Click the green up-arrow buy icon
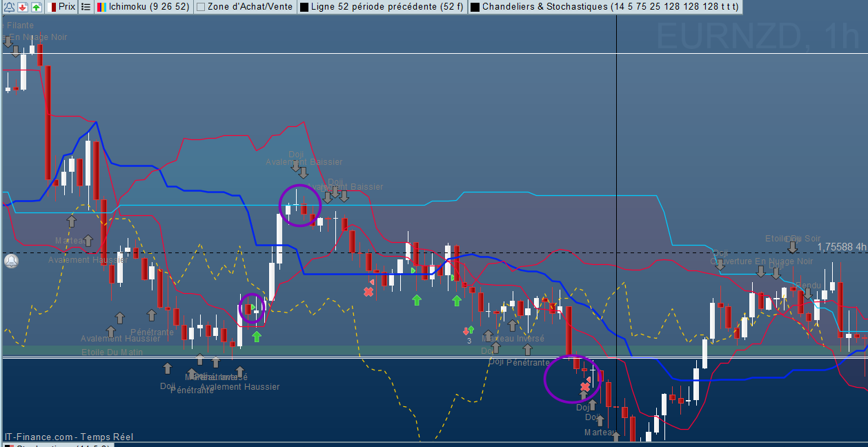 [36, 7]
